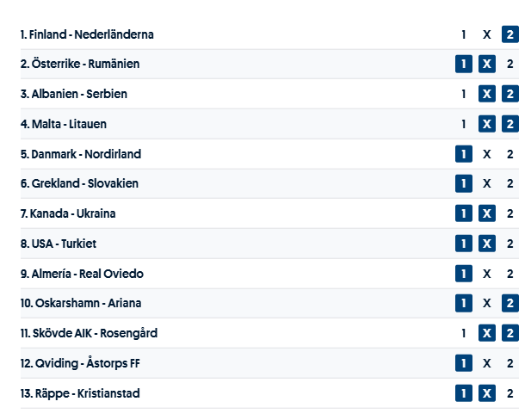
Task: Choose 2 for Qviding - Åstorps FF
Action: pos(509,363)
